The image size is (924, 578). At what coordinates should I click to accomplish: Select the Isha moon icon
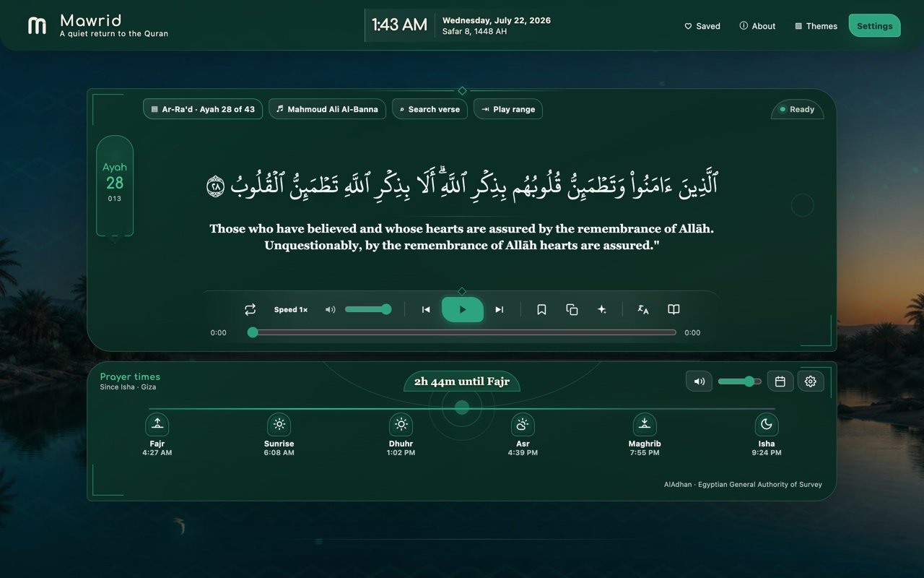click(767, 424)
